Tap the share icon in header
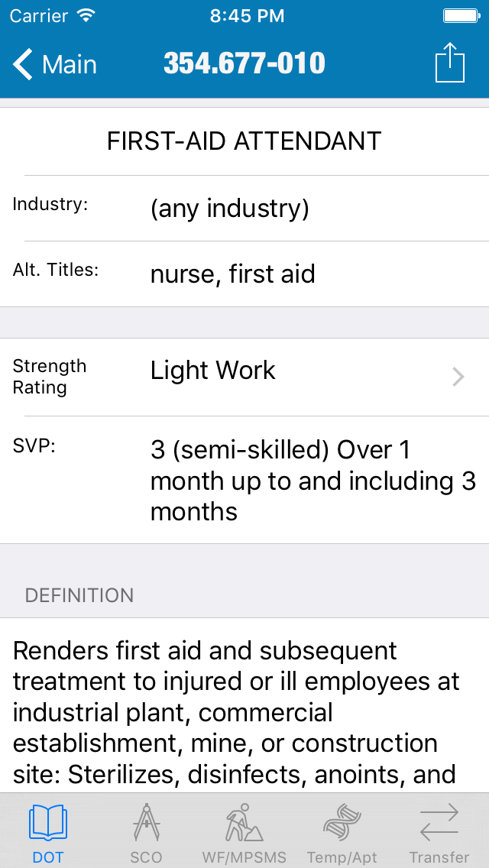Viewport: 489px width, 868px height. tap(449, 63)
